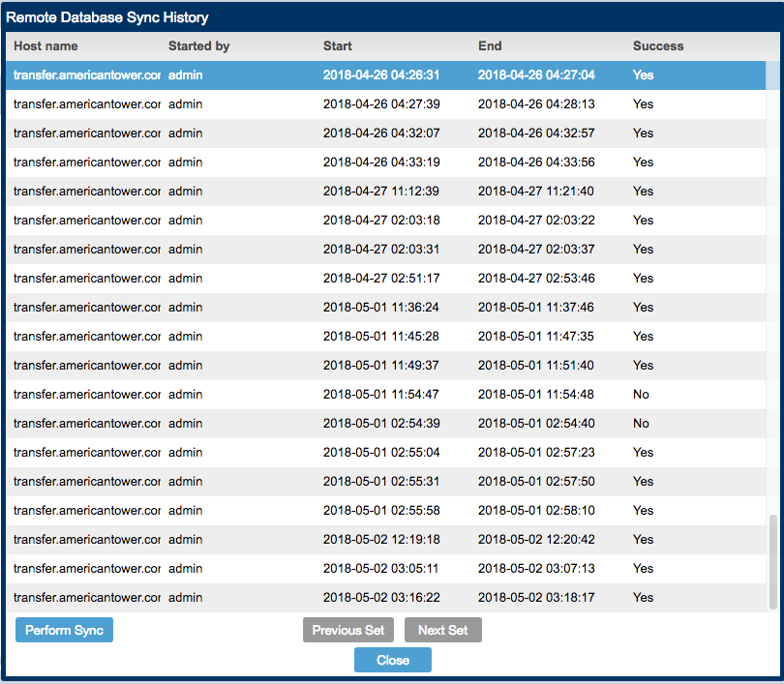Select the row ending 2018-05-01 02:58:10

536,511
